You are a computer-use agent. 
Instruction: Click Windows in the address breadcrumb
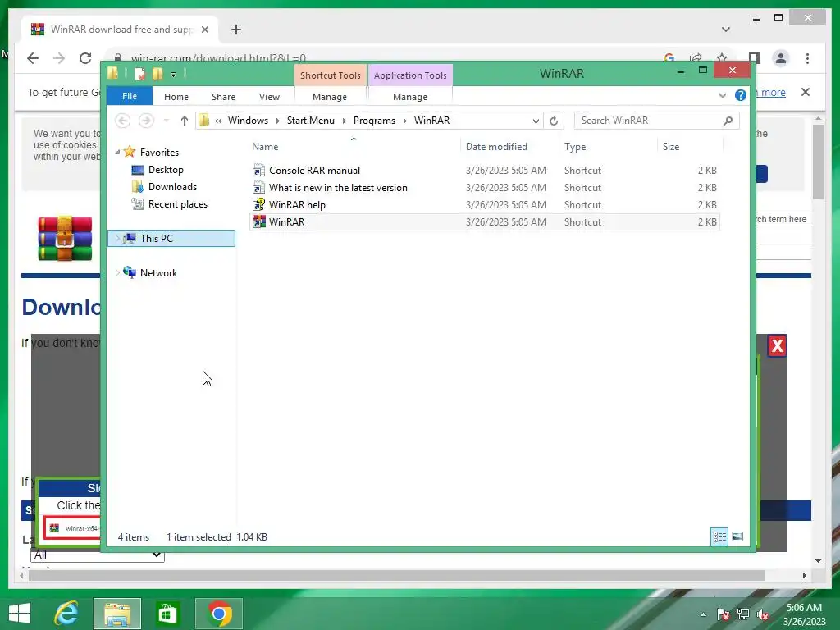(x=248, y=121)
